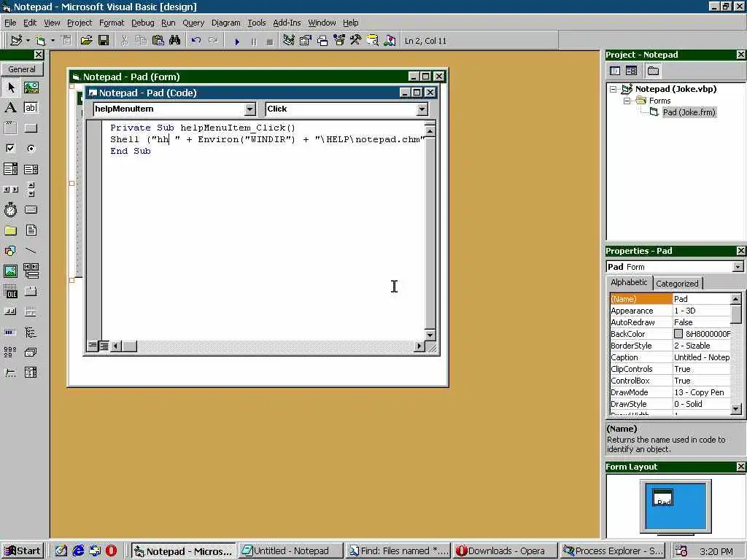Image resolution: width=747 pixels, height=560 pixels.
Task: Open the Tools menu
Action: click(x=256, y=23)
